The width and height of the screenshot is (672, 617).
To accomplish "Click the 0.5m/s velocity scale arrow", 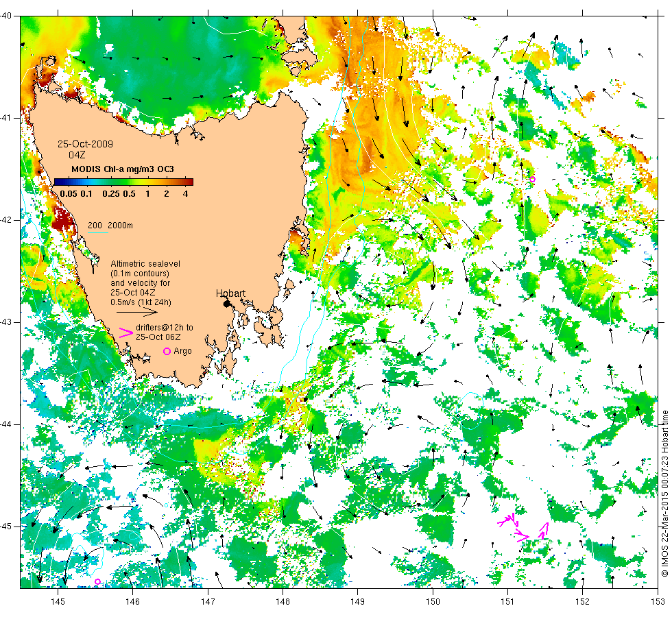I will click(x=137, y=313).
